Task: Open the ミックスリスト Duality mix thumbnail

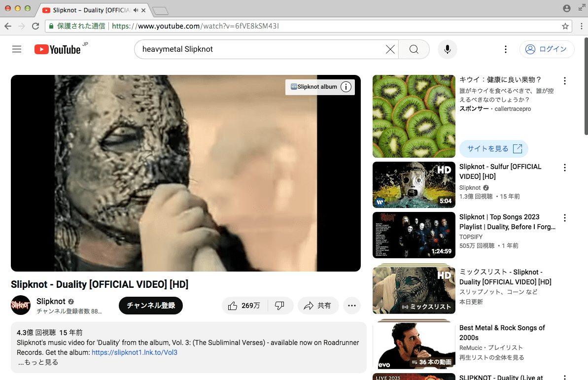Action: pos(414,290)
